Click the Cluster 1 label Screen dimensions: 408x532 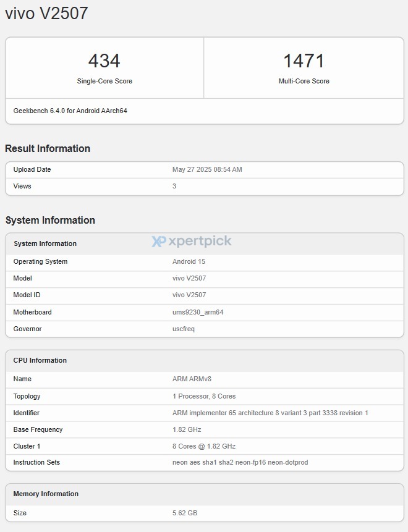point(27,446)
